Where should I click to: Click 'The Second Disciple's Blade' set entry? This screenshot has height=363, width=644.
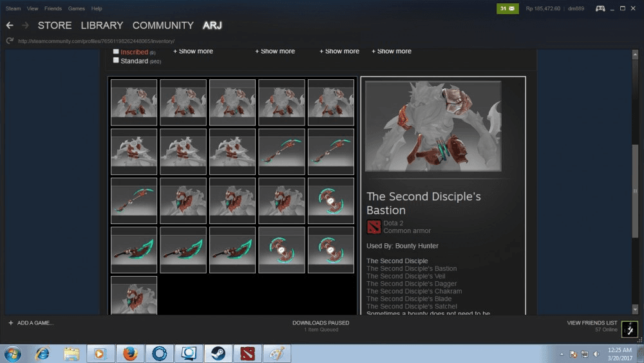(409, 299)
